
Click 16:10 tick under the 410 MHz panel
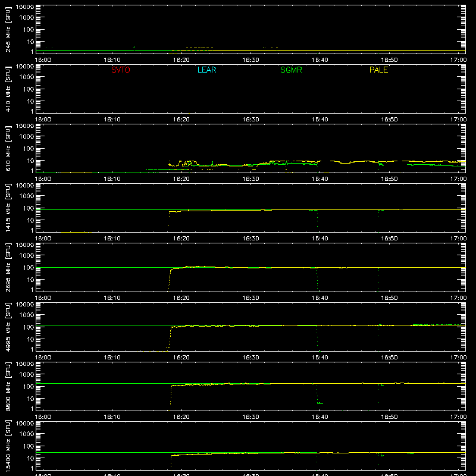click(x=112, y=120)
